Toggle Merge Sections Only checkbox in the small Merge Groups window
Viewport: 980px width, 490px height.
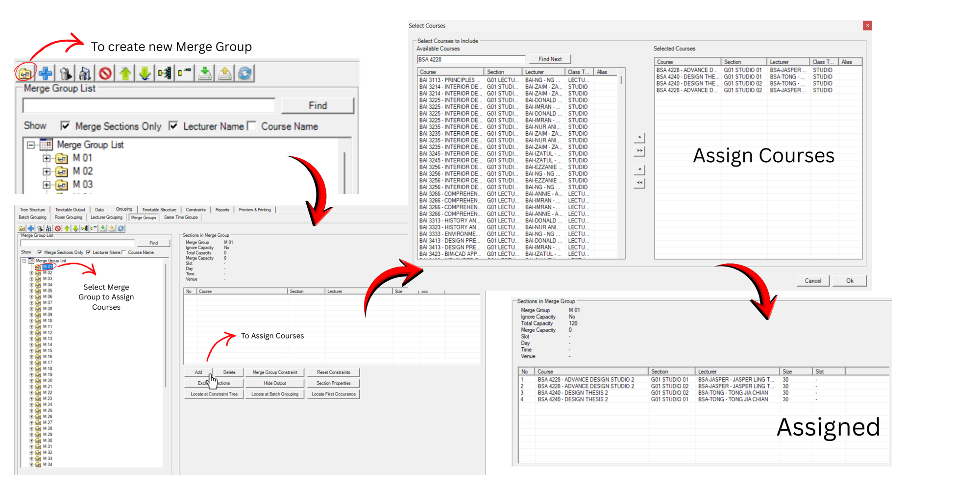point(40,252)
